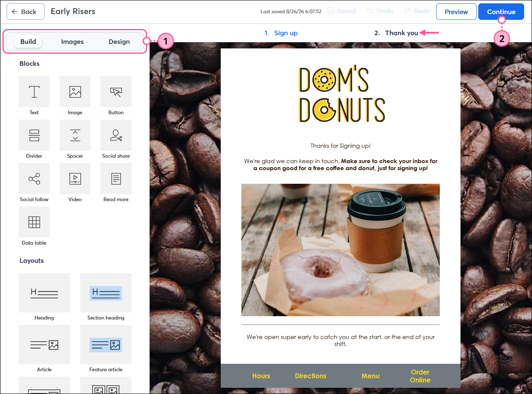Image resolution: width=532 pixels, height=394 pixels.
Task: Click the Undo button
Action: [x=380, y=11]
